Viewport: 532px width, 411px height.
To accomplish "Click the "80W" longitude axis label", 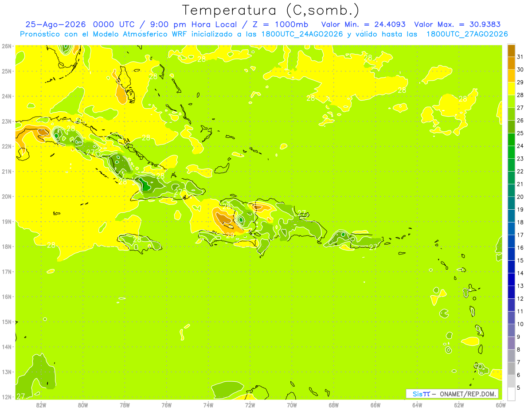I will click(x=83, y=405).
